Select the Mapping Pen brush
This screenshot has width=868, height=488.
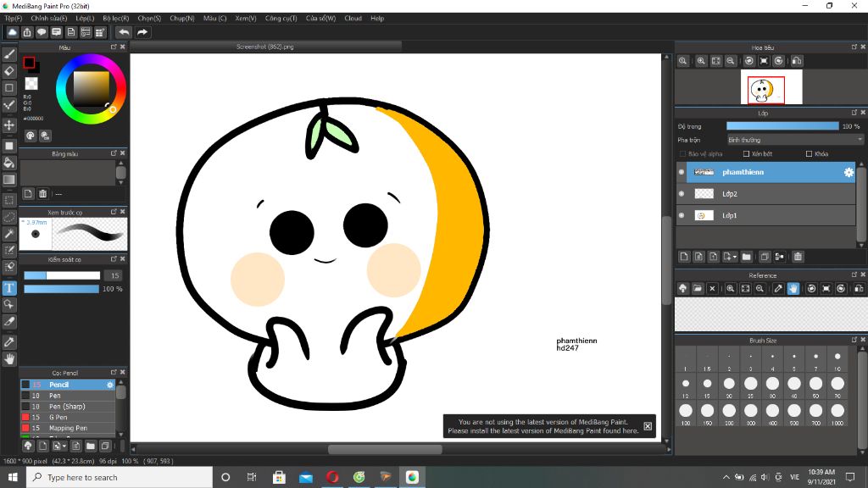tap(68, 428)
